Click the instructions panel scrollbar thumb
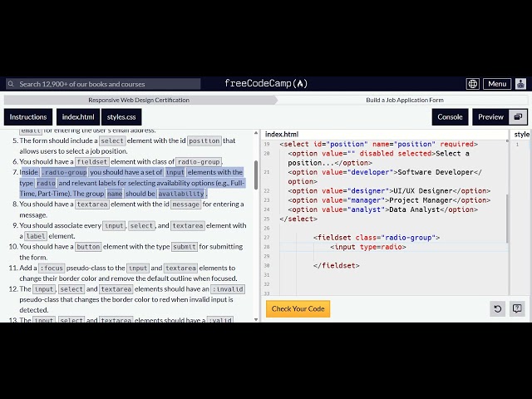Image resolution: width=532 pixels, height=399 pixels. (256, 175)
